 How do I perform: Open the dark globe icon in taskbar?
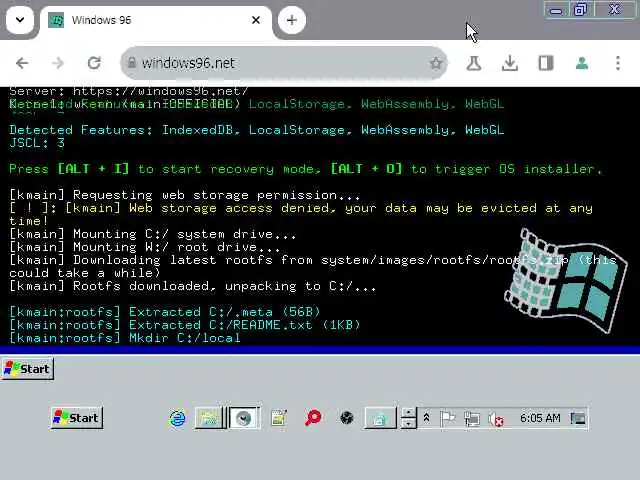tap(347, 418)
